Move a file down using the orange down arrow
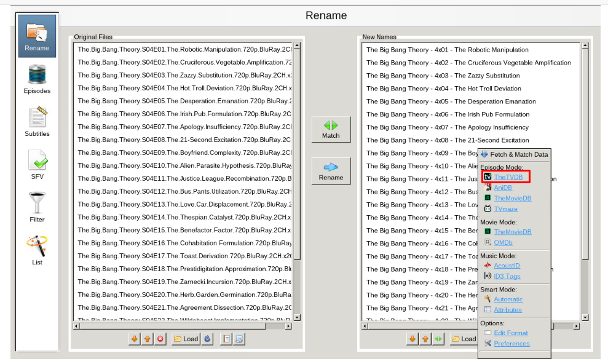The width and height of the screenshot is (608, 364). 134,339
